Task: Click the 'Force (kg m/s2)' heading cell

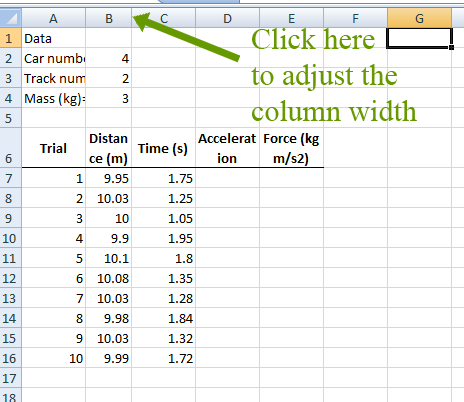Action: click(291, 148)
